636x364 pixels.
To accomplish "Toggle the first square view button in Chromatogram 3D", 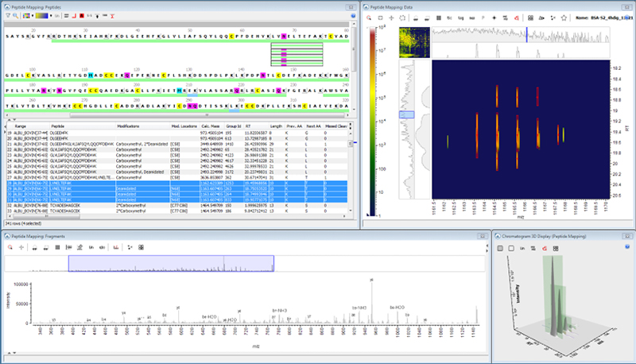I will click(x=500, y=248).
